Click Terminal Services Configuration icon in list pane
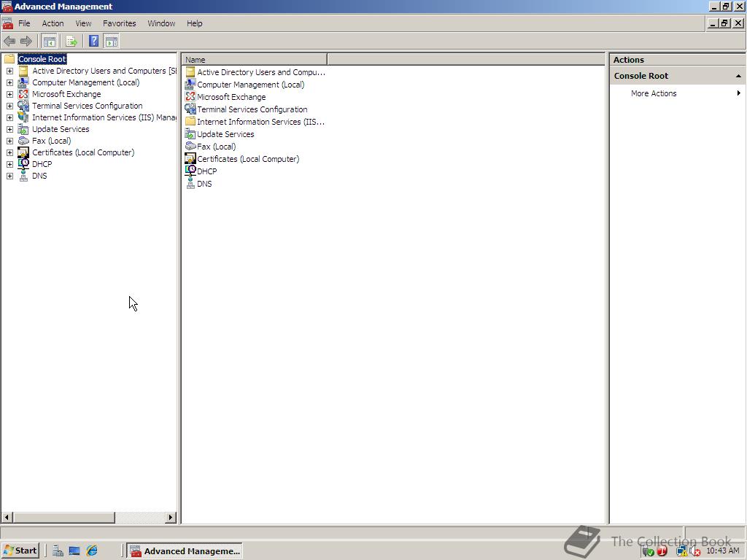 click(x=190, y=109)
